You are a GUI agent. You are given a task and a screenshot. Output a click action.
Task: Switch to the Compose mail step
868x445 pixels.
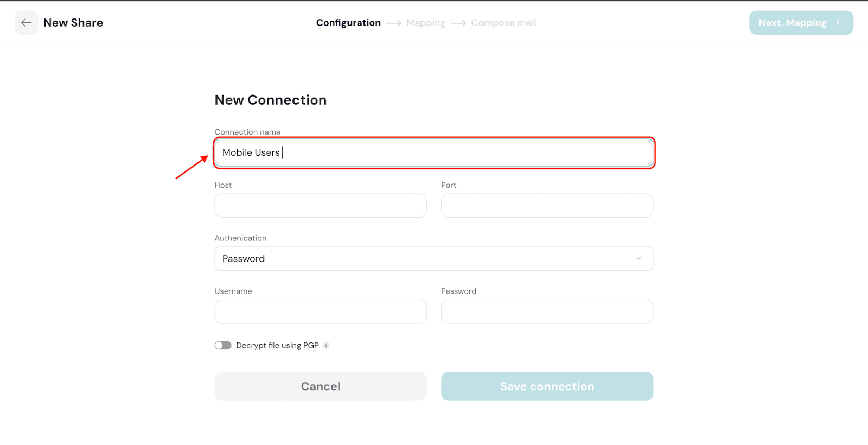[503, 23]
